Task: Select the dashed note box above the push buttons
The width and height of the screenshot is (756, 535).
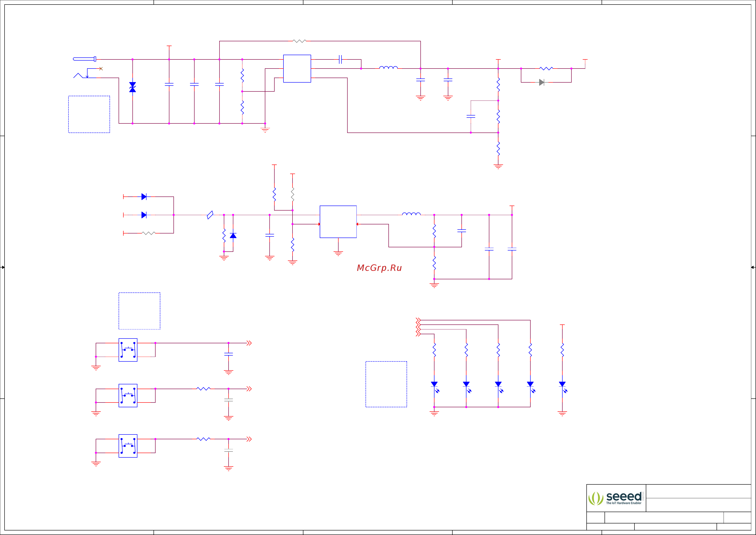Action: [x=139, y=311]
